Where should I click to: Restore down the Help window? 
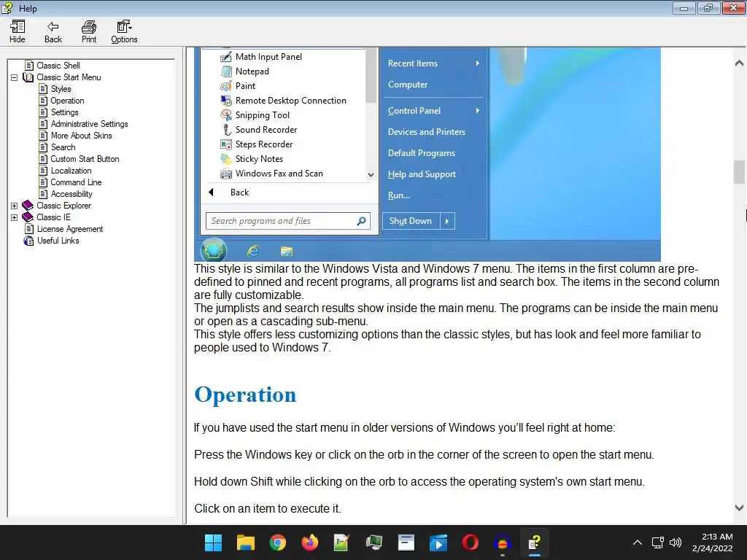click(x=708, y=7)
